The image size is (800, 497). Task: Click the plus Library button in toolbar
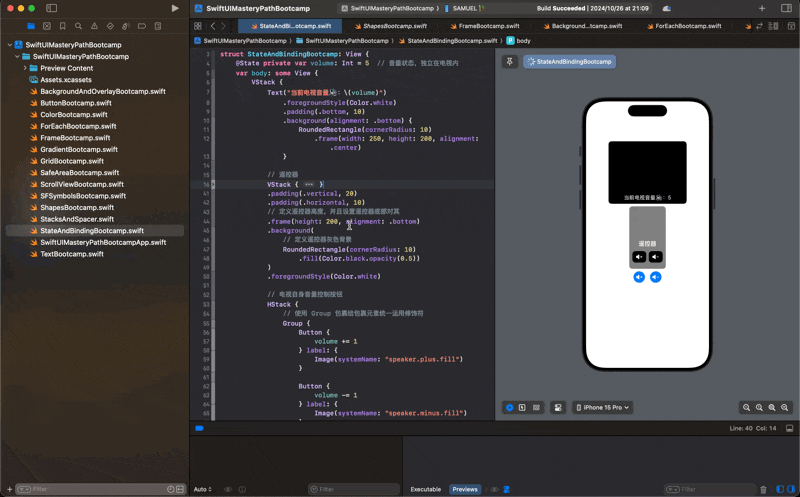pos(762,8)
